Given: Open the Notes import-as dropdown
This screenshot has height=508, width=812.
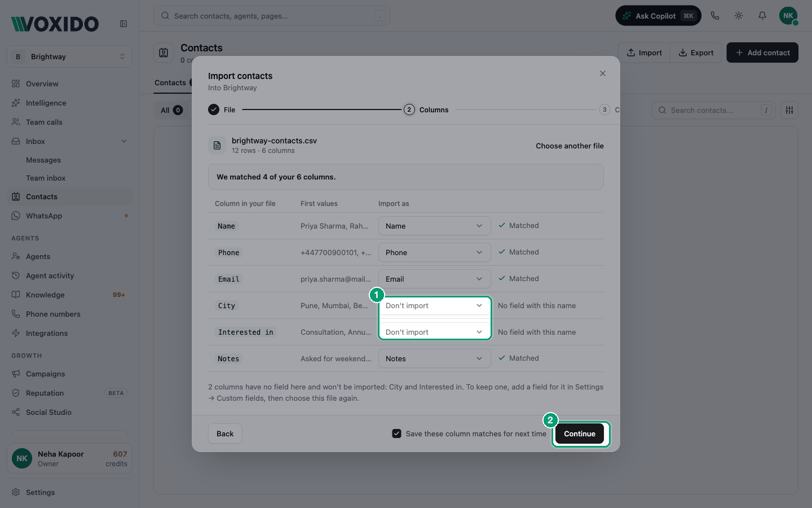Looking at the screenshot, I should [434, 358].
